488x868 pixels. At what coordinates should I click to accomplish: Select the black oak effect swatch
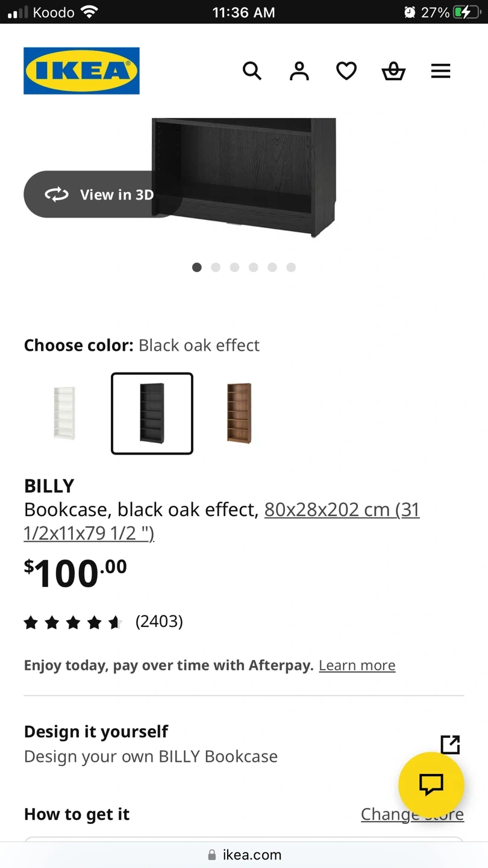click(152, 414)
